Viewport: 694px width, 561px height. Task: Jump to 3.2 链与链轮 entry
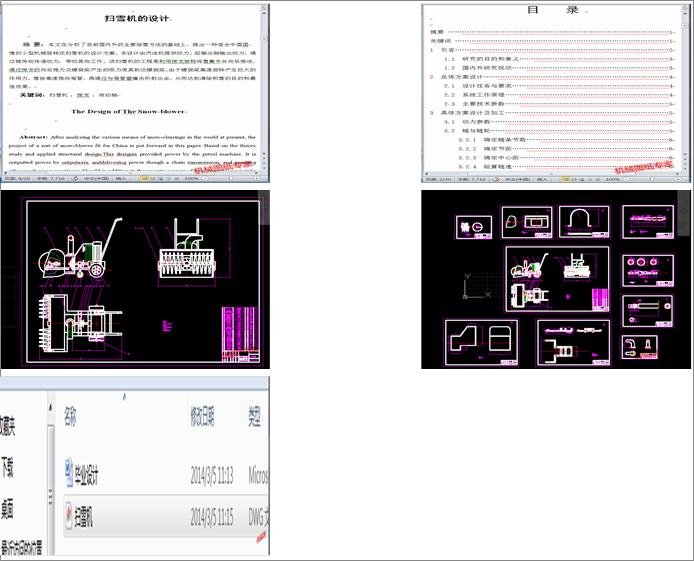(x=559, y=131)
